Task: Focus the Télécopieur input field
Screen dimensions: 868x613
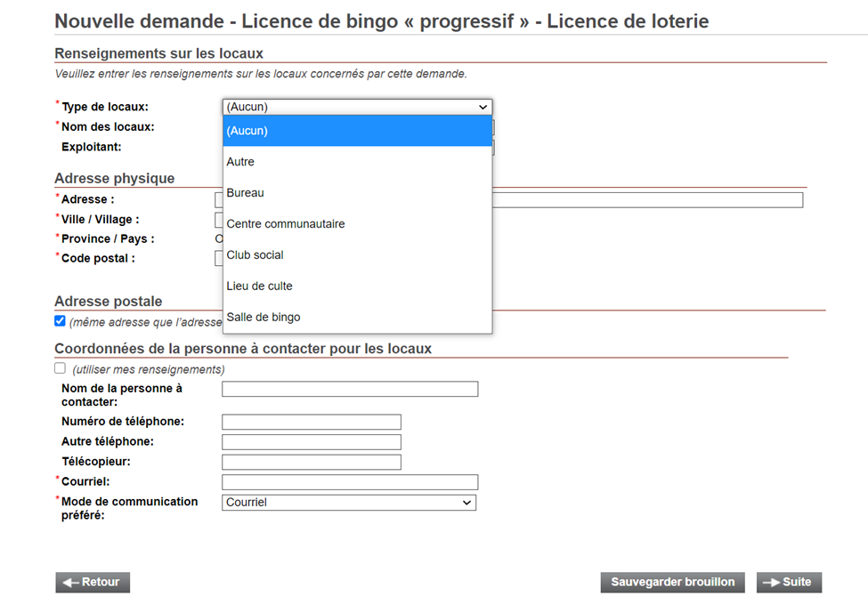Action: pos(312,462)
